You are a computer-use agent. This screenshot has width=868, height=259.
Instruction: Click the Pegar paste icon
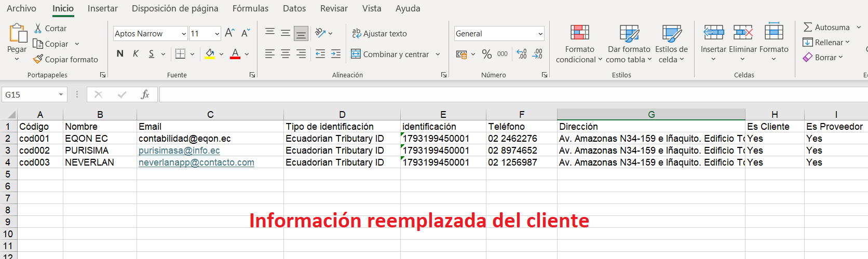tap(18, 33)
